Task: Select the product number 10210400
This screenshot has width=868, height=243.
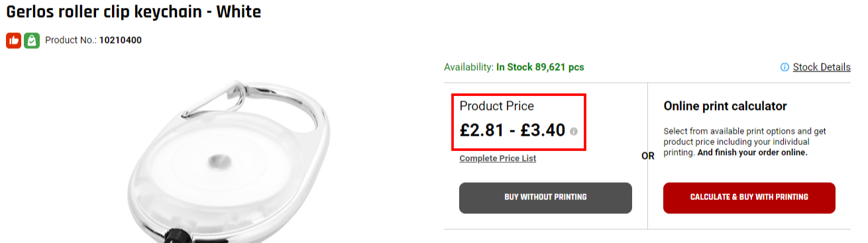Action: [x=121, y=40]
